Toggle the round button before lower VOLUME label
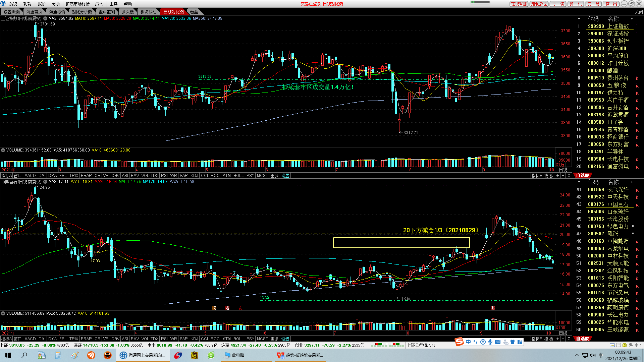The width and height of the screenshot is (644, 362). tap(3, 313)
